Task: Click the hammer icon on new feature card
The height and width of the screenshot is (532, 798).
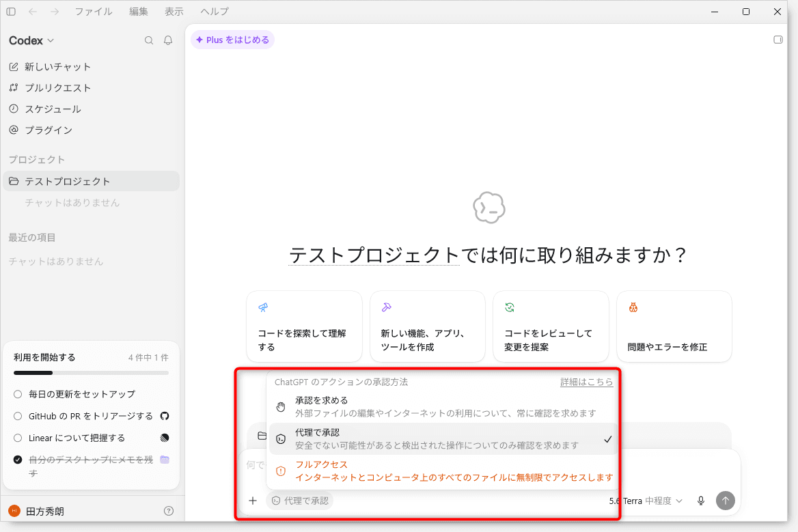Action: click(x=386, y=307)
